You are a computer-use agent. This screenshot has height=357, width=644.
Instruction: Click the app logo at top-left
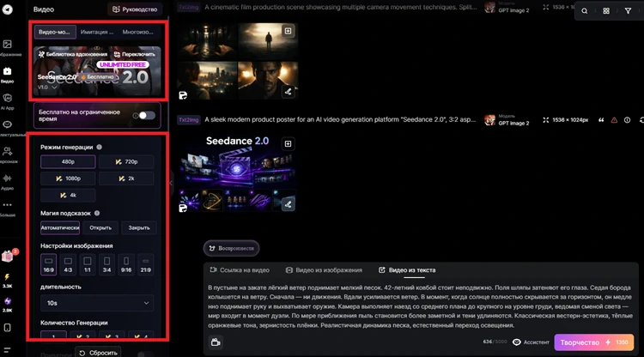[x=8, y=9]
